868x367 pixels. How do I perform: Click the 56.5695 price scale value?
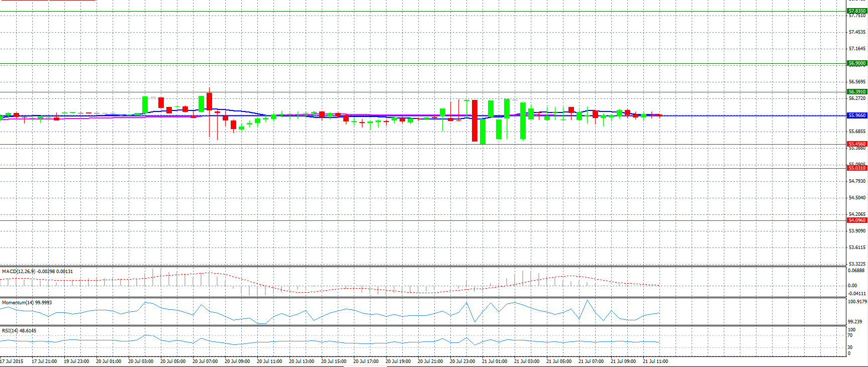857,82
